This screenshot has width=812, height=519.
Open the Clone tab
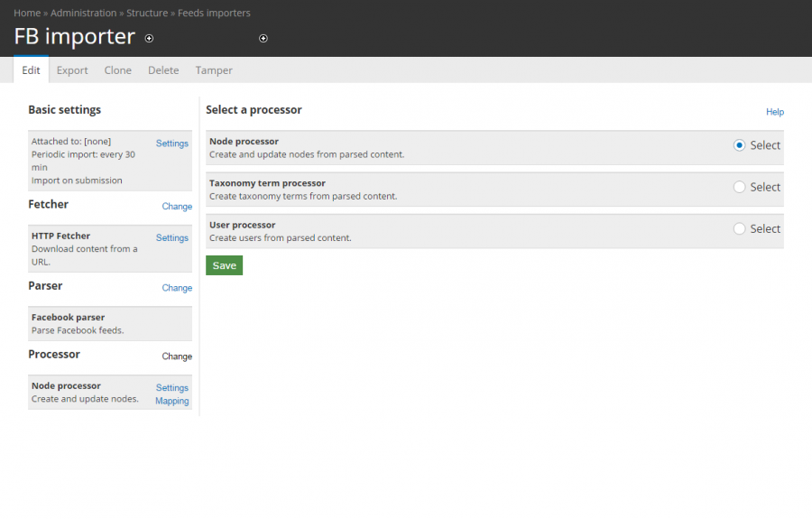(117, 70)
